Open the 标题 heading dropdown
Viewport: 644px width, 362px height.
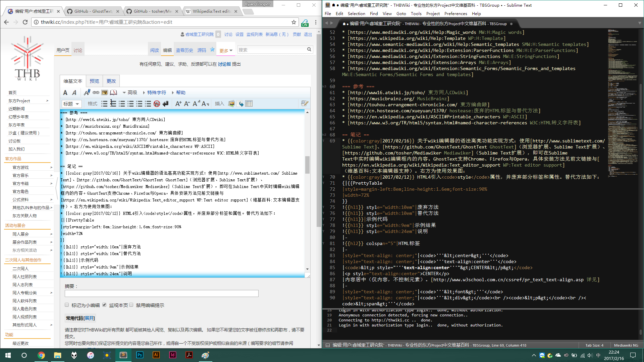(71, 104)
